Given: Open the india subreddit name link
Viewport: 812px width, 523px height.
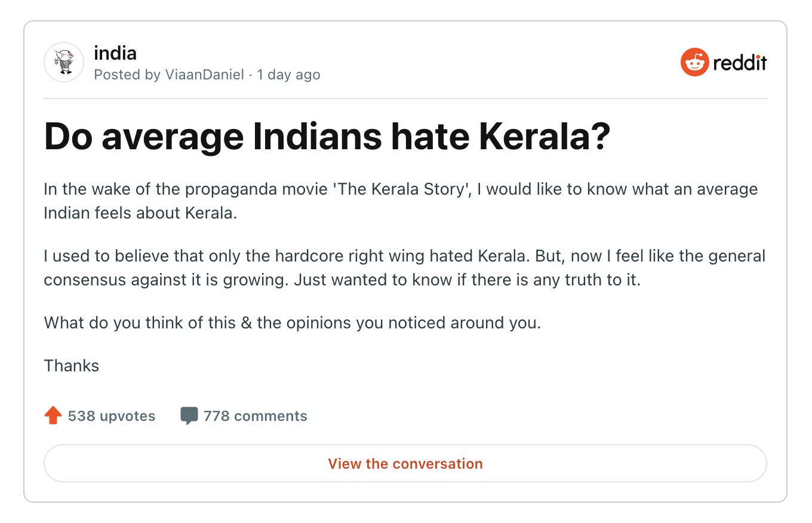Looking at the screenshot, I should pyautogui.click(x=115, y=53).
